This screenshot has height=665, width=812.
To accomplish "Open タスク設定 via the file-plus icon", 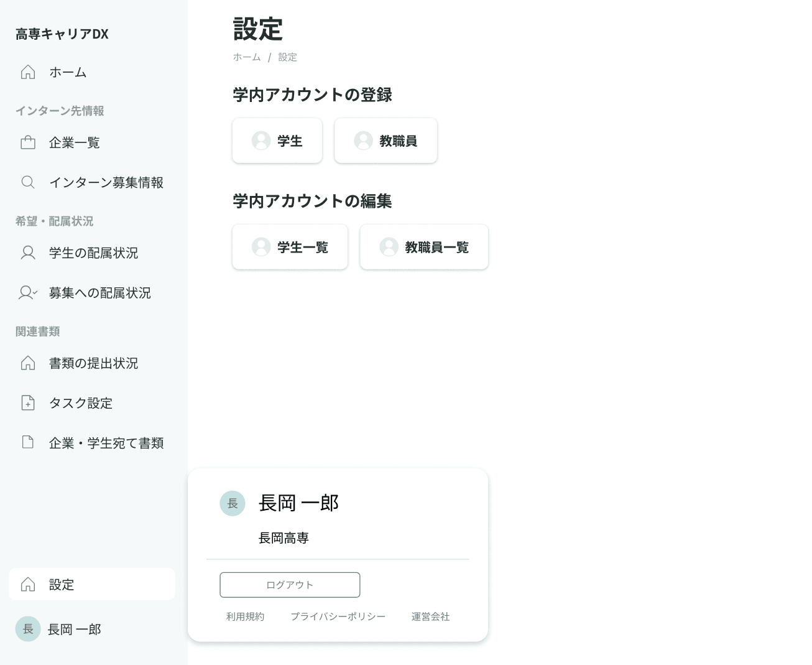I will 28,402.
